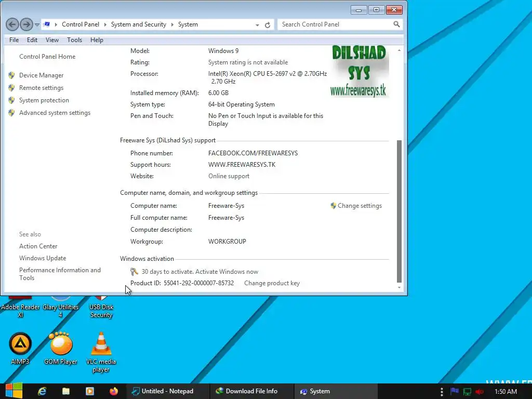Screen dimensions: 532x399
Task: Open System protection
Action: click(44, 100)
